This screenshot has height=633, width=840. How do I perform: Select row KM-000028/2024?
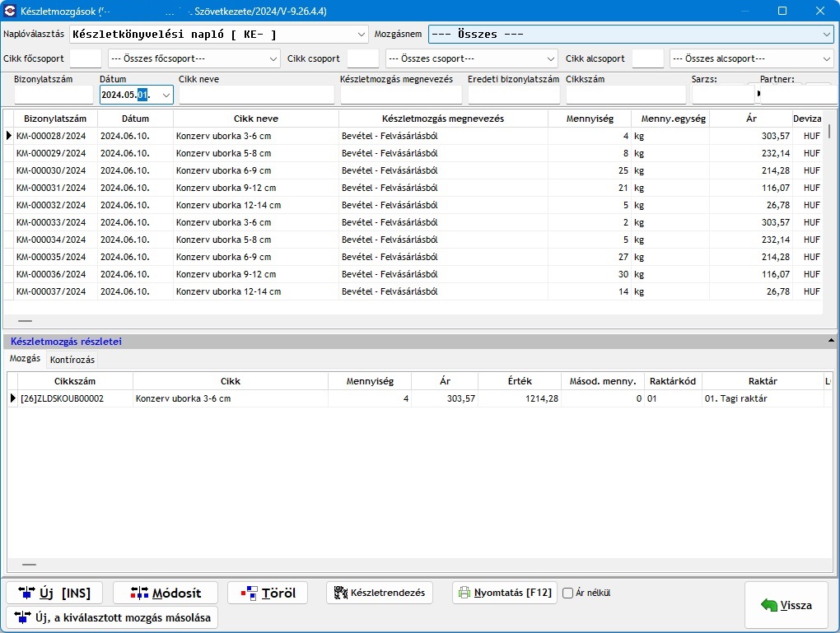(x=413, y=136)
